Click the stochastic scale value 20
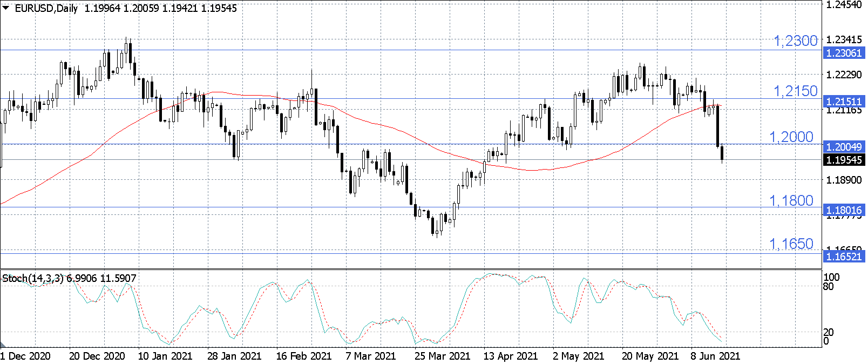Screen dimensions: 868x364 pos(829,332)
